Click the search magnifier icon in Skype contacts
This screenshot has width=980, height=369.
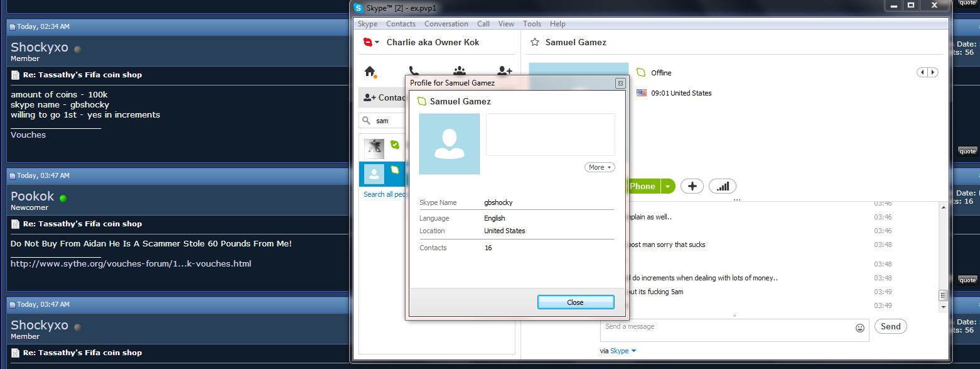coord(366,120)
